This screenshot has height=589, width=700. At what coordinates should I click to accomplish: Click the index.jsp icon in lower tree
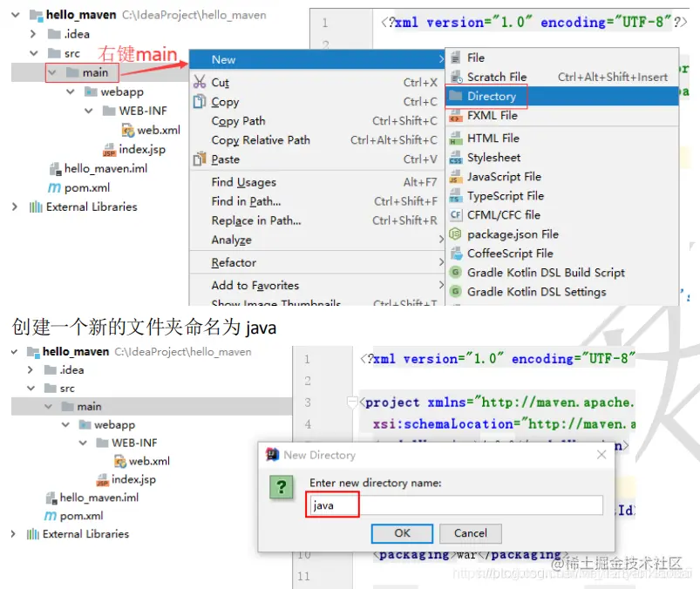(103, 480)
